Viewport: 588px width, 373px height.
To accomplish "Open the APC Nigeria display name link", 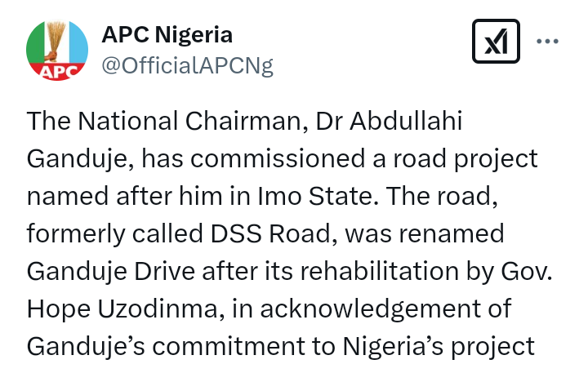I will 167,34.
